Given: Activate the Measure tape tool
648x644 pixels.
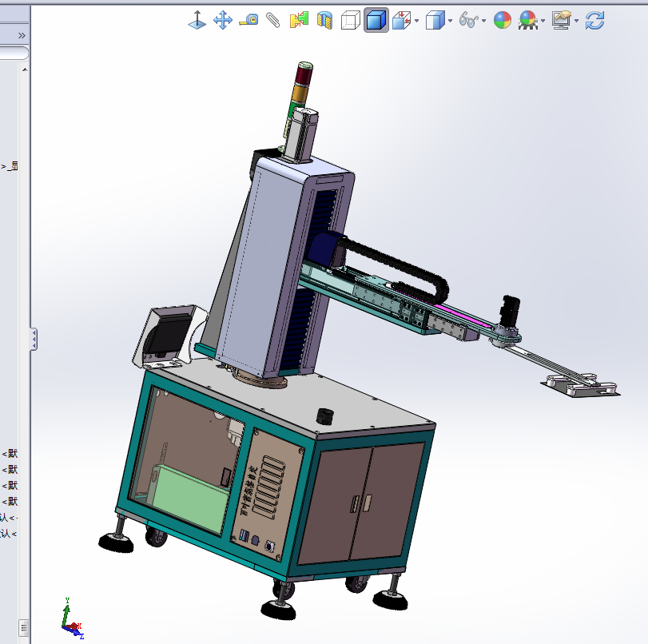Looking at the screenshot, I should coord(248,20).
